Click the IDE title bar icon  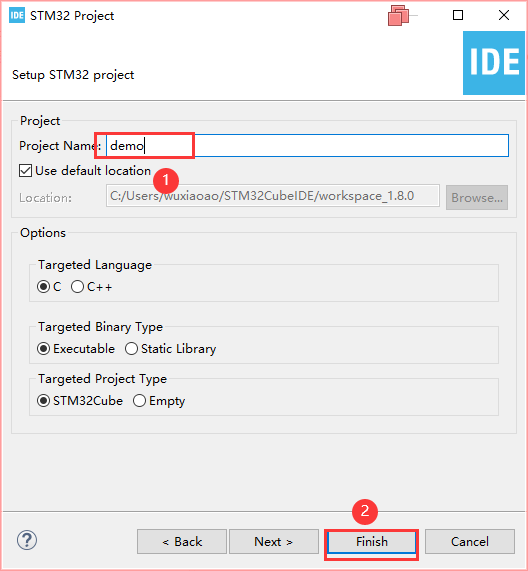coord(17,15)
